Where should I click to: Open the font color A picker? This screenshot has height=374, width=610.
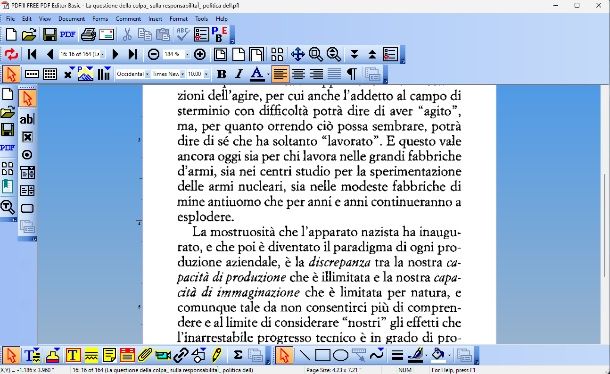point(257,74)
